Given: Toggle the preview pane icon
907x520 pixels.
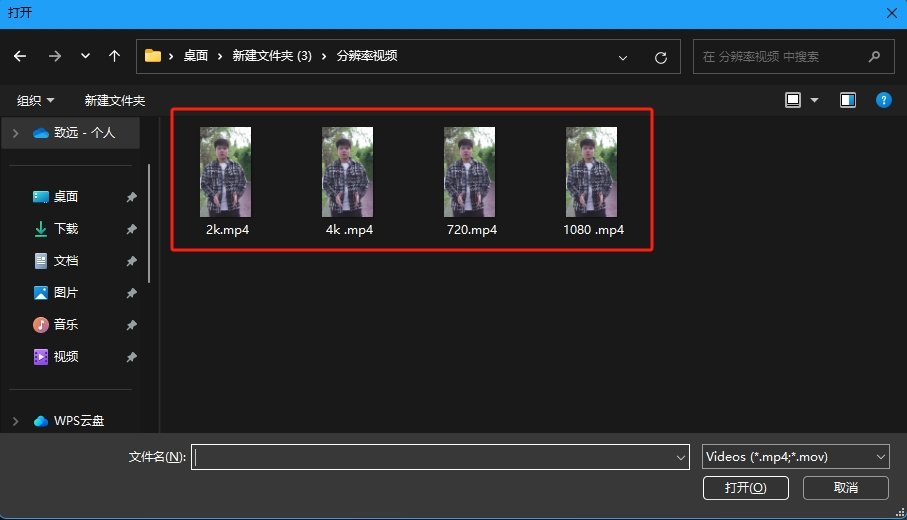Looking at the screenshot, I should tap(848, 100).
